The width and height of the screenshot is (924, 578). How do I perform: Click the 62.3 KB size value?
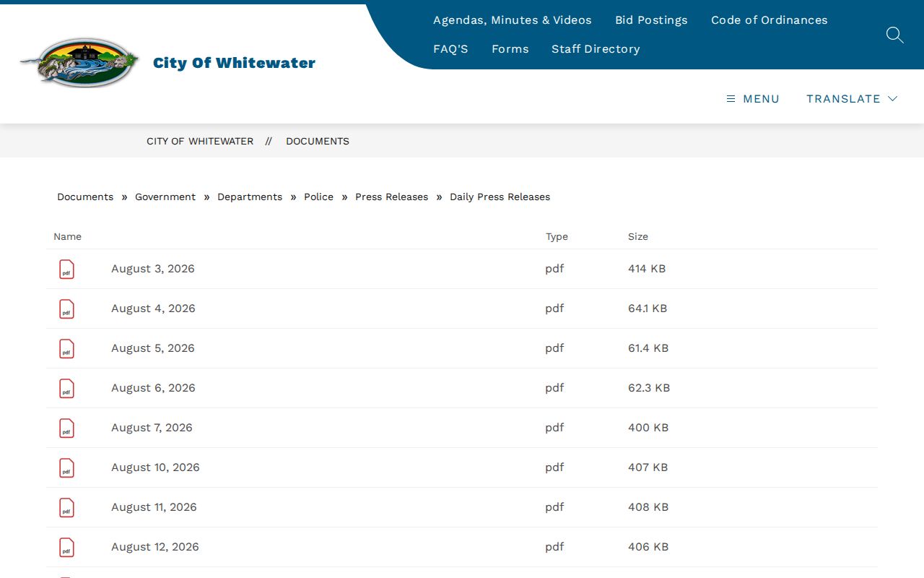pyautogui.click(x=649, y=388)
